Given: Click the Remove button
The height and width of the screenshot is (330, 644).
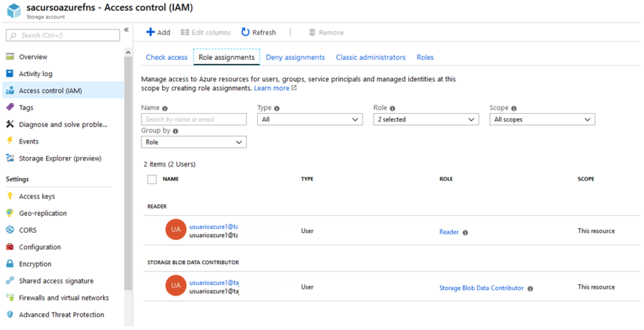Looking at the screenshot, I should click(x=326, y=33).
